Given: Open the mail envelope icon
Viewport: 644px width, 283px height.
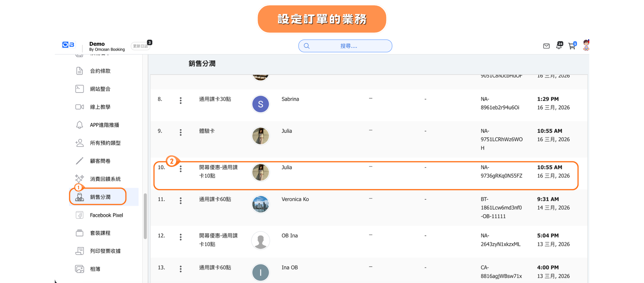Looking at the screenshot, I should (546, 46).
